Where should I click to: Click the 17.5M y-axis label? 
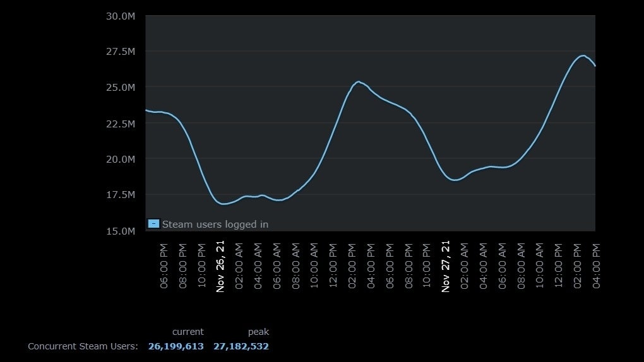(120, 195)
